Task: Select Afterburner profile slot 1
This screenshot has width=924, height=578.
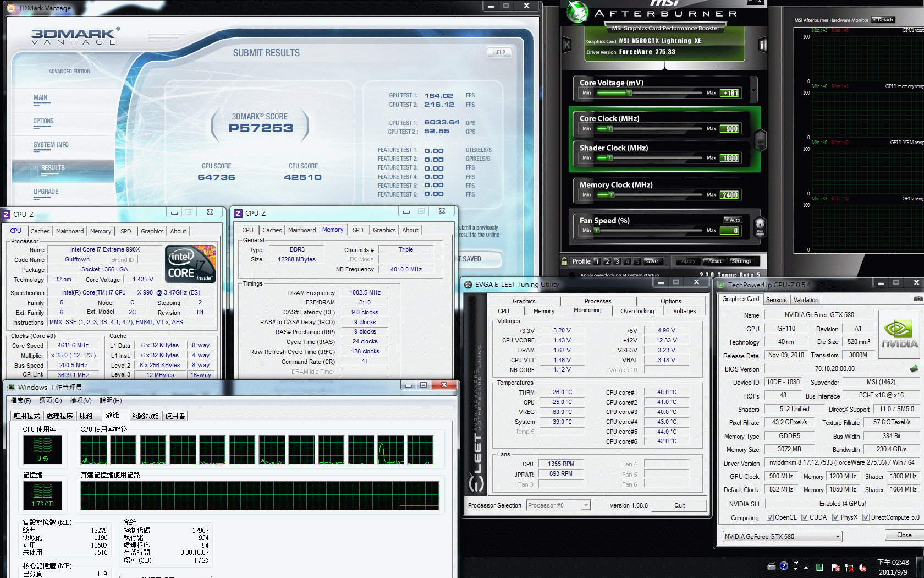Action: [597, 261]
